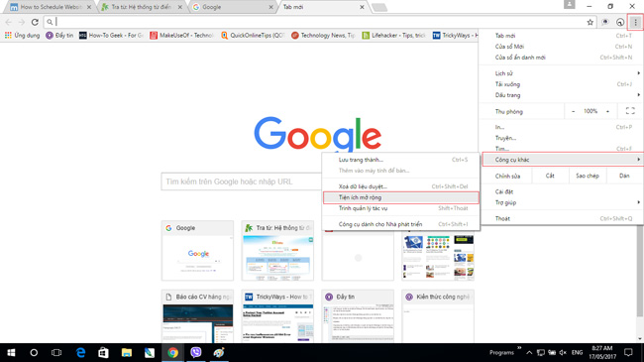
Task: Open the Lifehacker bookmark
Action: click(x=394, y=36)
